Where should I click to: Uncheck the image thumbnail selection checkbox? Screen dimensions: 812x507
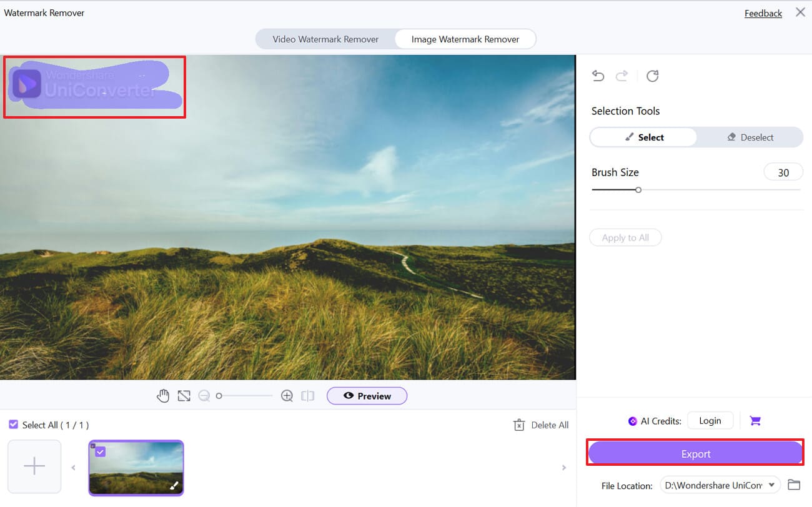click(101, 451)
